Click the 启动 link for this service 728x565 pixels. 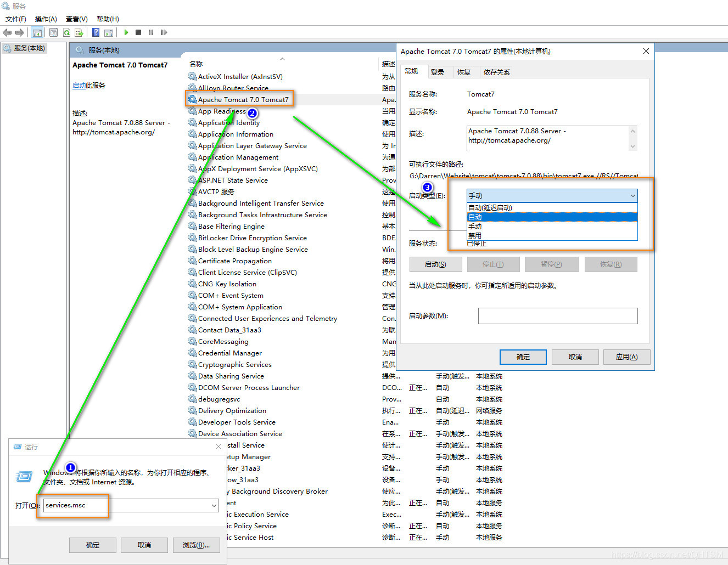pos(79,86)
